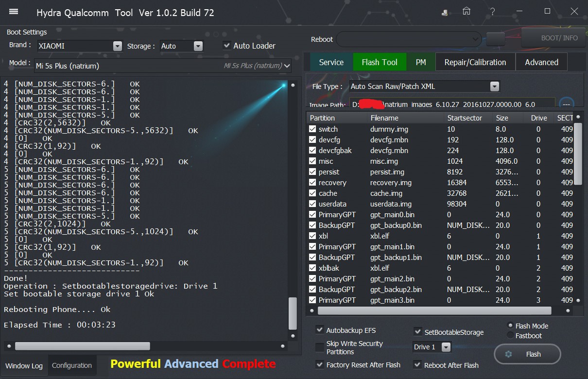This screenshot has height=379, width=588.
Task: Select the gpt_backup1.bin filename cell
Action: 396,257
